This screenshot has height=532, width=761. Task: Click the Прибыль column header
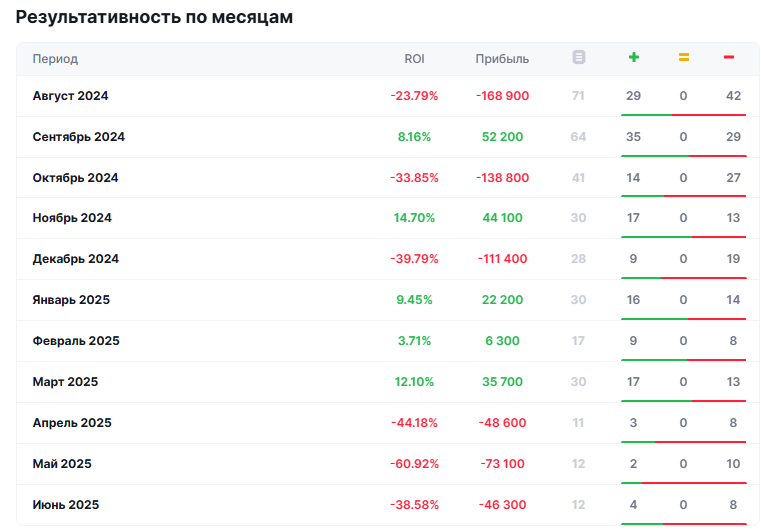click(x=502, y=59)
